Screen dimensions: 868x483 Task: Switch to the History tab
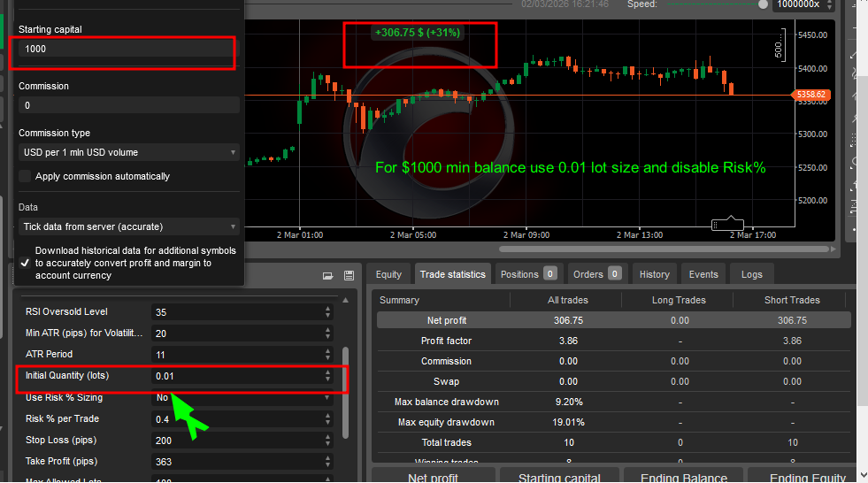[655, 274]
